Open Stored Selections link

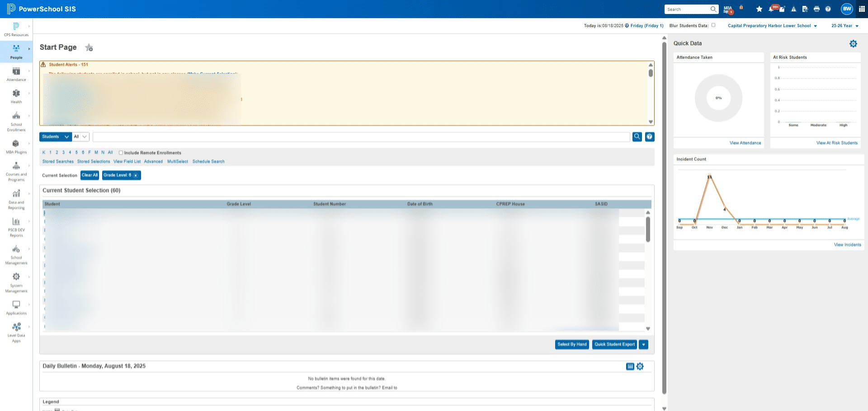tap(94, 162)
